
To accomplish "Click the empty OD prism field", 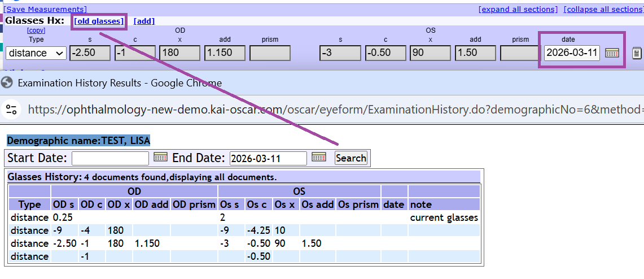I will pos(270,53).
